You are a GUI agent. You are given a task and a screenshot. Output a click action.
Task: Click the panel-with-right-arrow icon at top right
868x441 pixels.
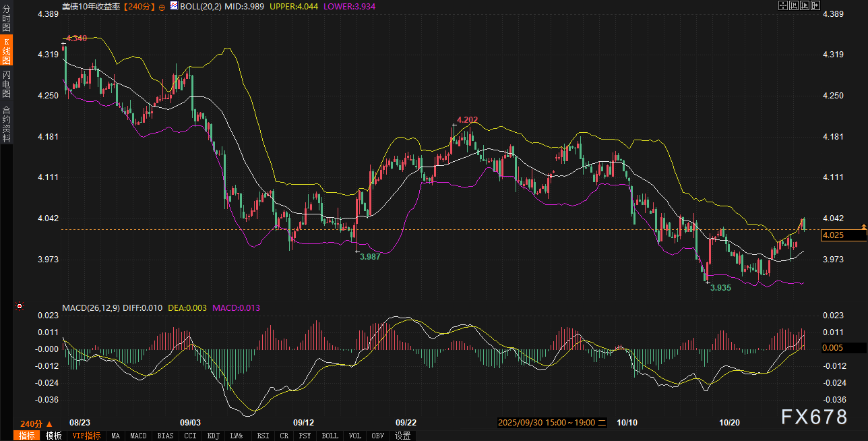click(815, 5)
